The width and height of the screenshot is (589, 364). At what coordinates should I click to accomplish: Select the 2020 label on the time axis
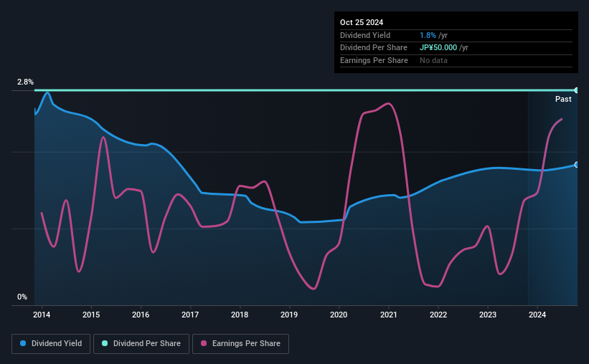(339, 315)
